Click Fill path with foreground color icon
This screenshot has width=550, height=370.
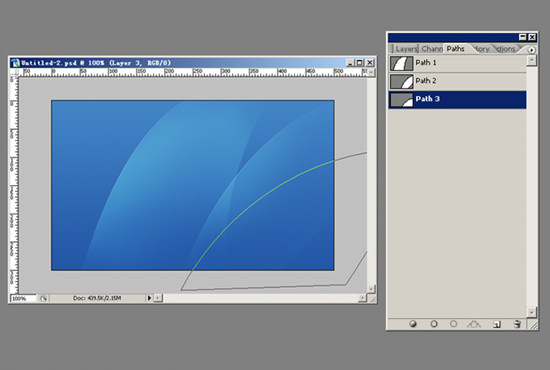pos(413,324)
